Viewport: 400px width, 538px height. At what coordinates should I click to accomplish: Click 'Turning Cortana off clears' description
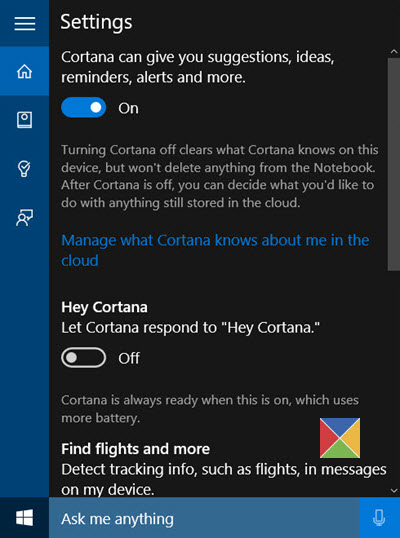coord(220,176)
